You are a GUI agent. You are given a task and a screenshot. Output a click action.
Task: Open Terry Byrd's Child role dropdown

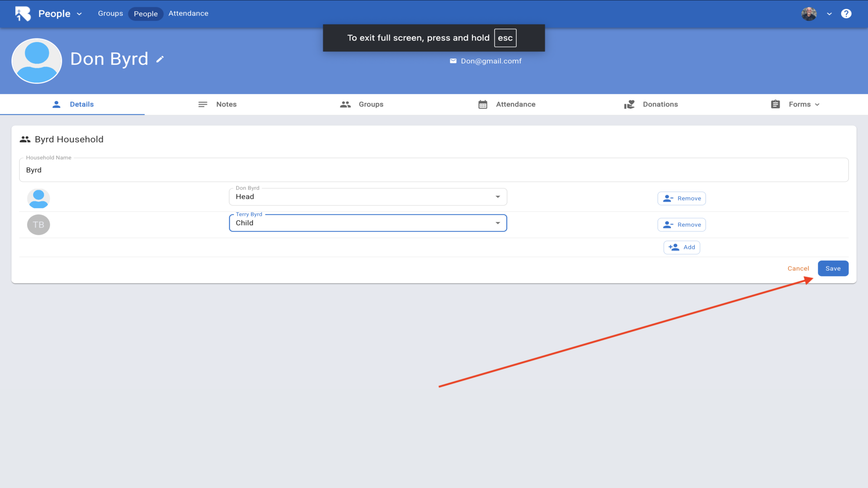(x=368, y=223)
